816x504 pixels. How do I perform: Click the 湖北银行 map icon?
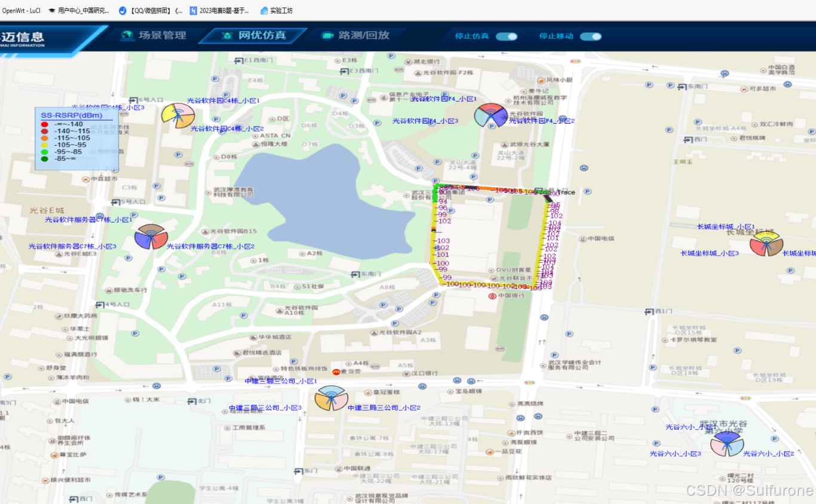pyautogui.click(x=407, y=61)
